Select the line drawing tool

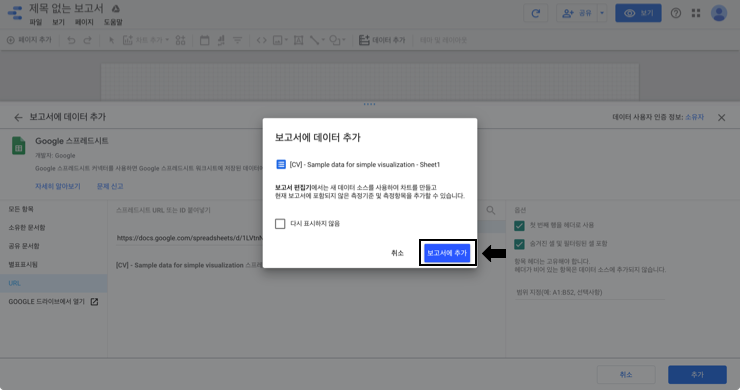pyautogui.click(x=314, y=41)
